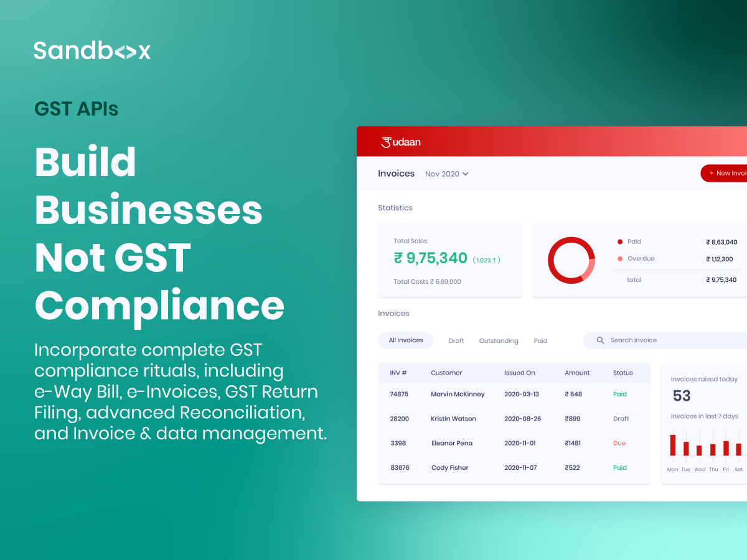Click the udaan logo in red header

401,142
